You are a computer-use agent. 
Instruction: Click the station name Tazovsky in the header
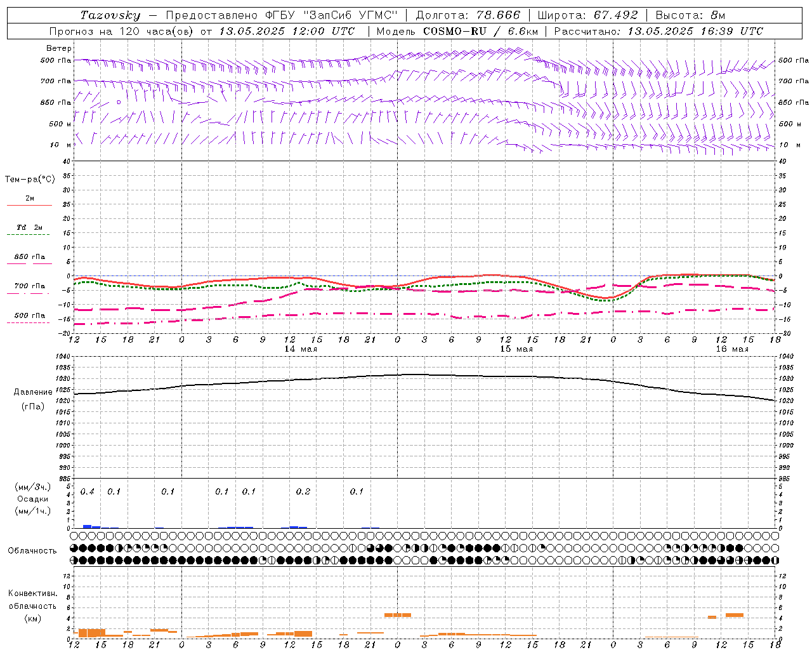110,15
